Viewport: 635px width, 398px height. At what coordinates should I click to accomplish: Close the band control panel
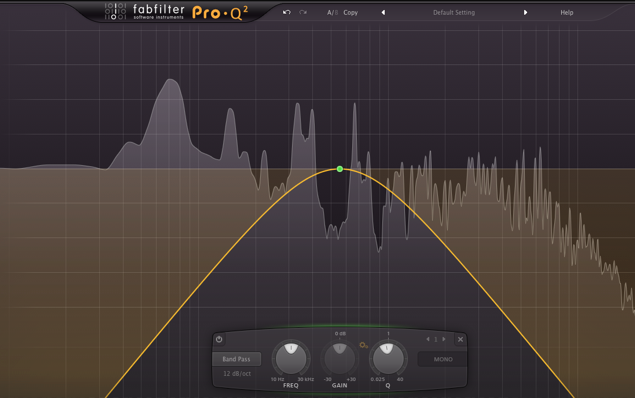(460, 339)
